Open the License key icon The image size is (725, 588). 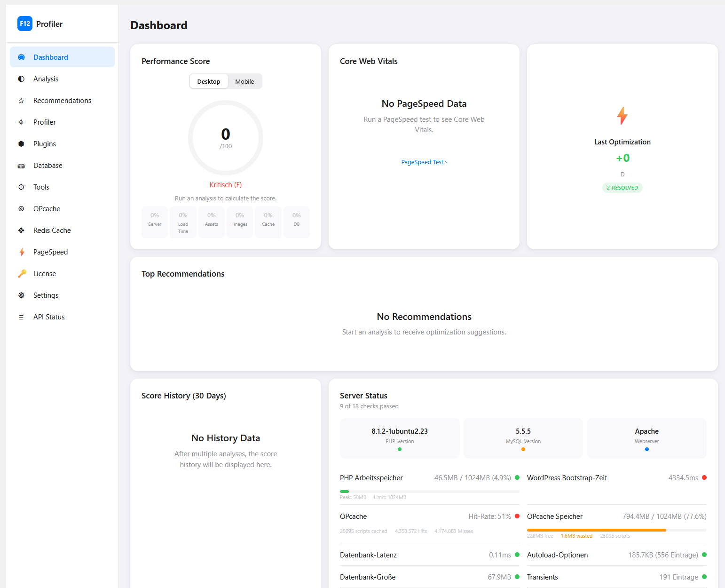pyautogui.click(x=21, y=273)
